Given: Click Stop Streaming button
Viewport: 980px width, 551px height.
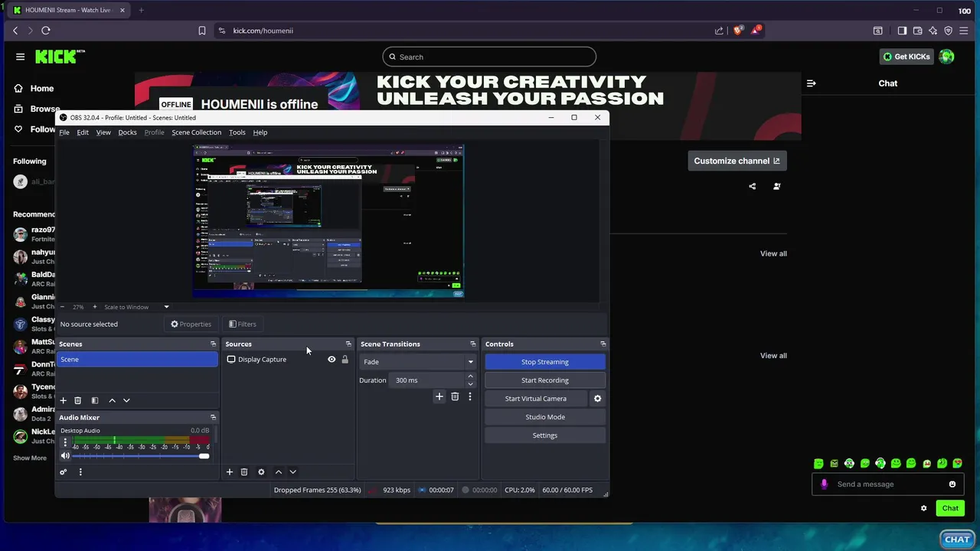Looking at the screenshot, I should [x=545, y=362].
